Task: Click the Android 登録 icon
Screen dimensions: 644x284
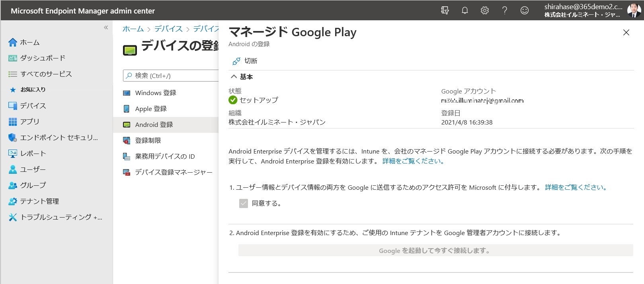Action: [127, 124]
